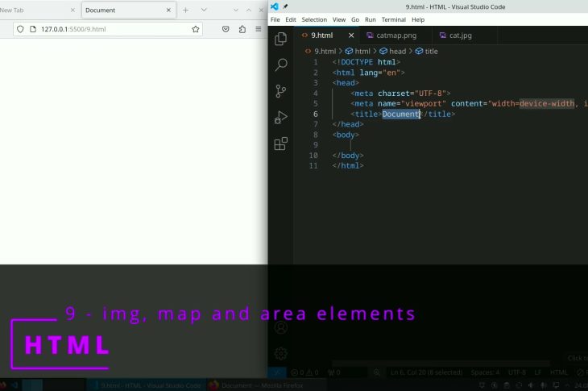This screenshot has height=391, width=588.
Task: Open the Selection menu
Action: pos(314,19)
